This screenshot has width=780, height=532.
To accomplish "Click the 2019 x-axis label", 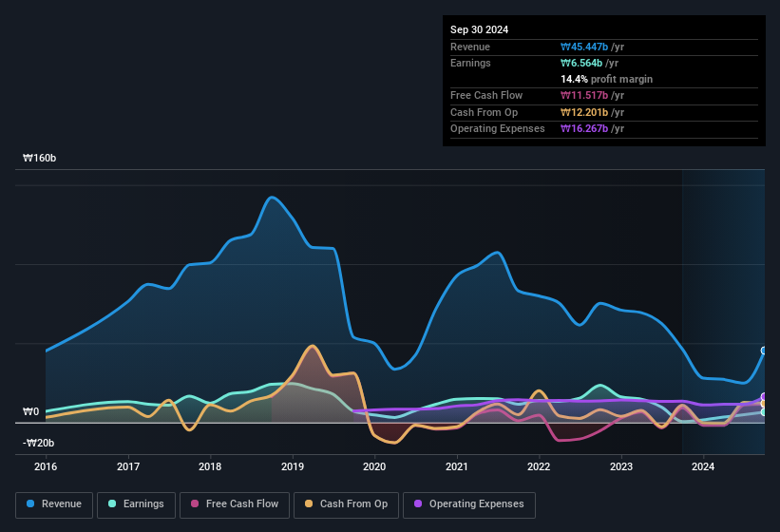I will click(293, 466).
